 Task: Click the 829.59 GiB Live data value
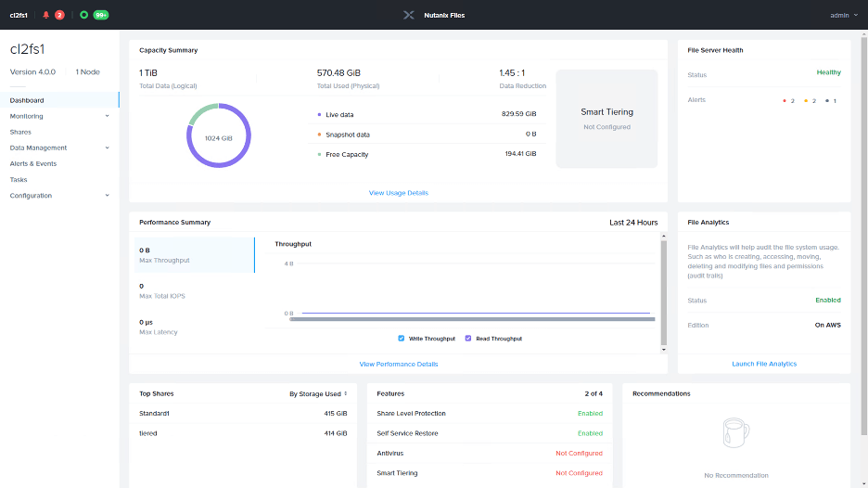point(518,114)
